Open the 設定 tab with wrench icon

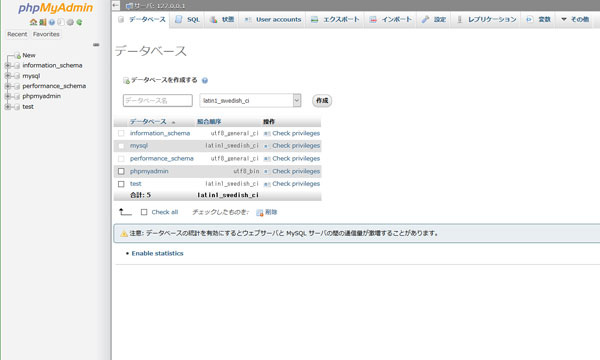(x=434, y=20)
